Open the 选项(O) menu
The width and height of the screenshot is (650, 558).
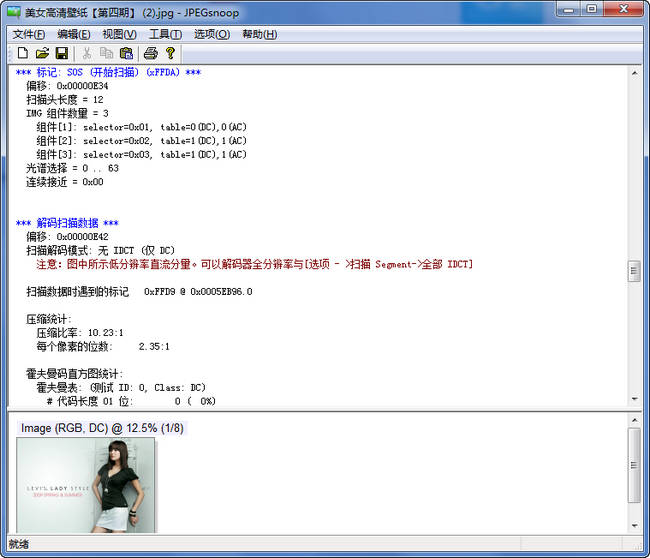(x=211, y=34)
